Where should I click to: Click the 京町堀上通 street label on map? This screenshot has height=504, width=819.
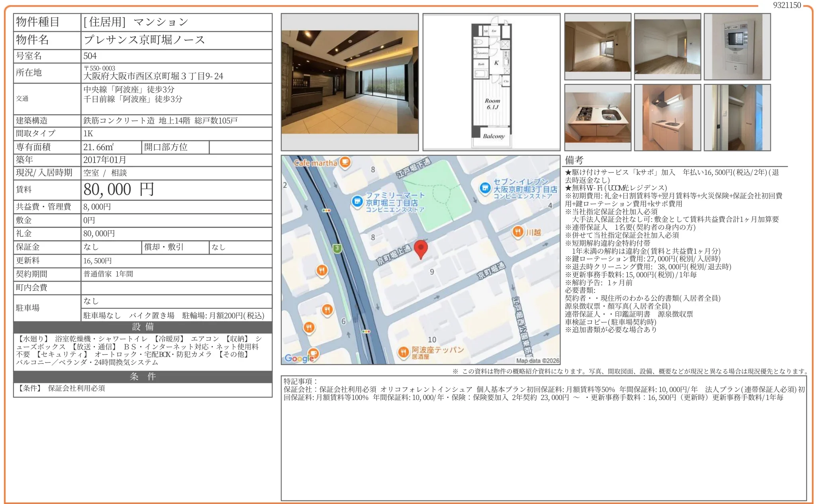[x=394, y=255]
